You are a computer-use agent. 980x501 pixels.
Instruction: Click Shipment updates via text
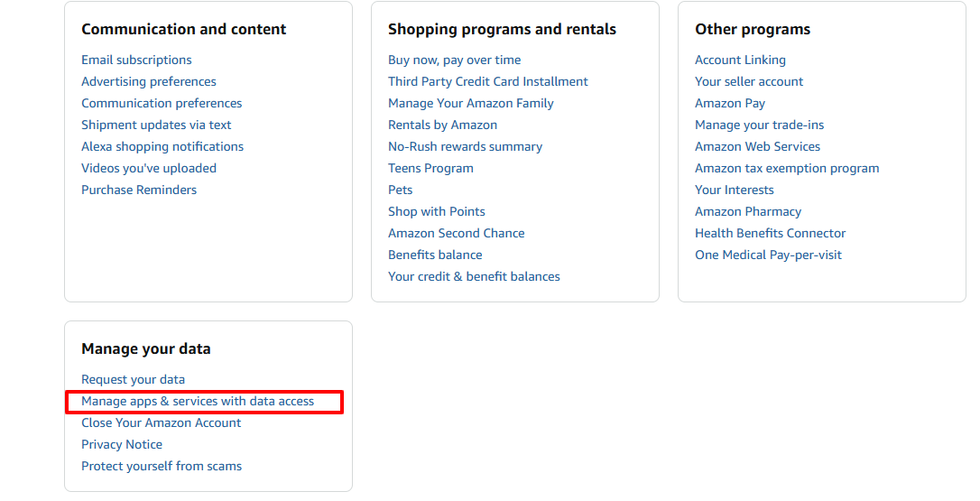click(156, 125)
